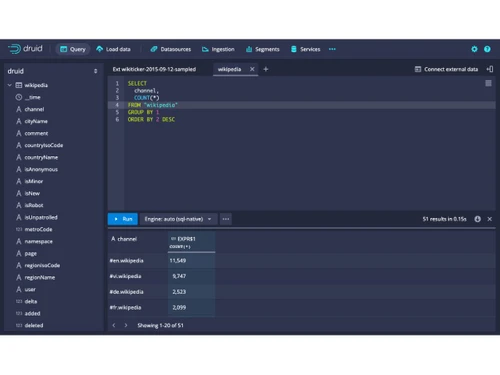The height and width of the screenshot is (375, 500).
Task: Click the 2,099 count value
Action: click(179, 307)
